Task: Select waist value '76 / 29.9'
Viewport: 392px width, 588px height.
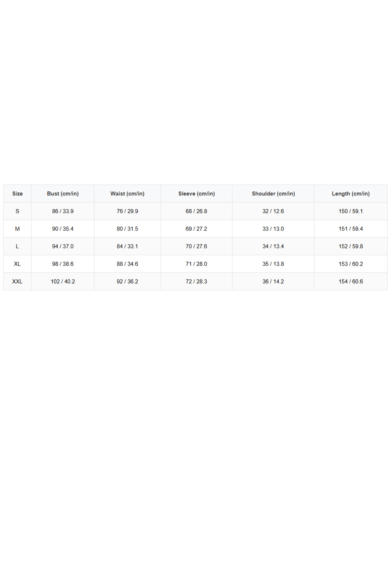Action: [x=127, y=211]
